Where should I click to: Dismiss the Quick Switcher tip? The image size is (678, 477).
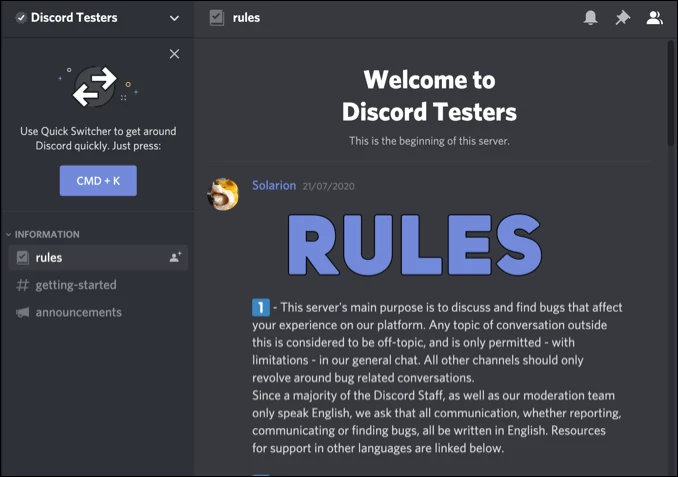[175, 54]
